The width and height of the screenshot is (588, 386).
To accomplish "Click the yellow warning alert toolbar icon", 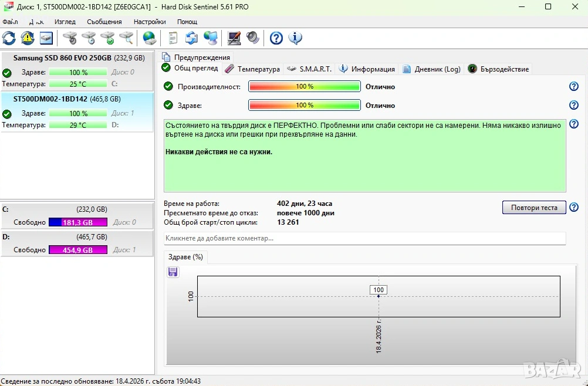I will point(28,38).
